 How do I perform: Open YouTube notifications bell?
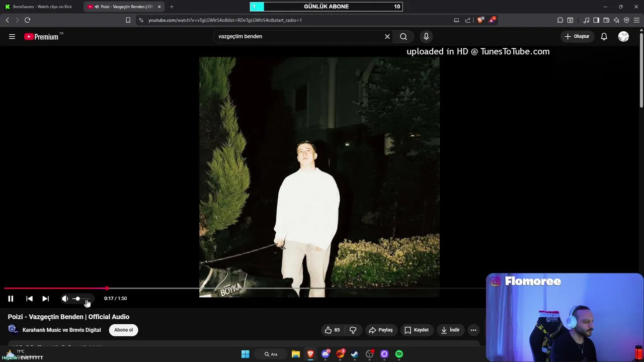click(x=604, y=36)
